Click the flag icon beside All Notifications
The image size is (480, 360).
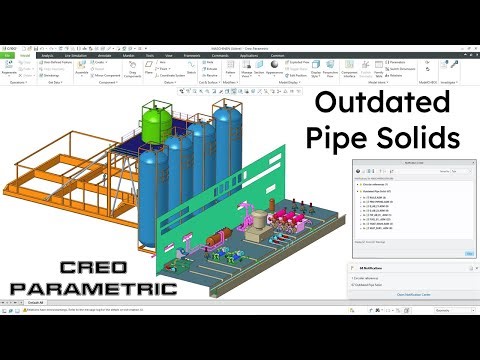pyautogui.click(x=352, y=268)
